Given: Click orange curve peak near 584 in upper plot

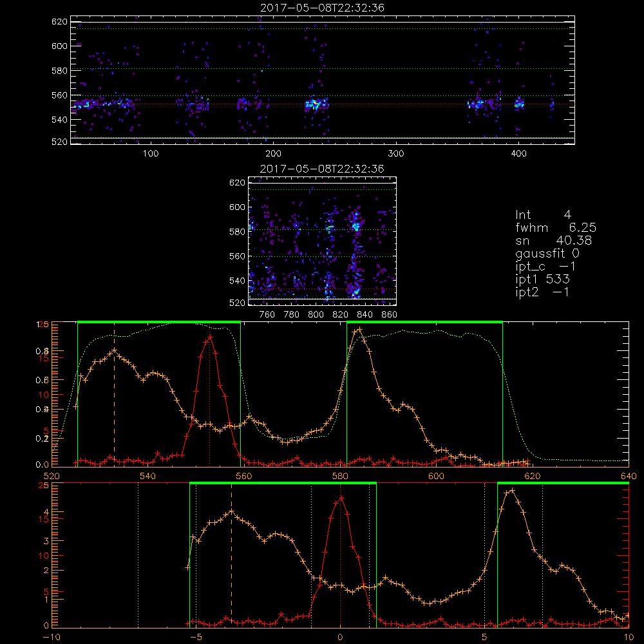Looking at the screenshot, I should point(360,329).
